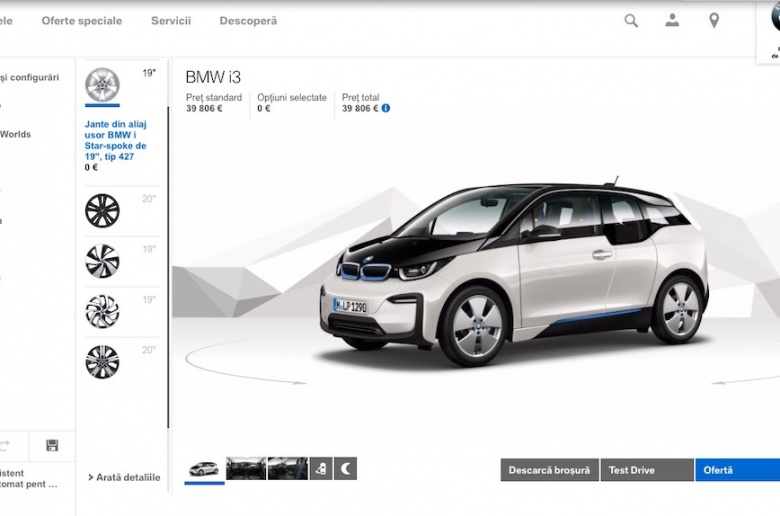Open the Descoperă menu
The image size is (780, 516).
248,21
